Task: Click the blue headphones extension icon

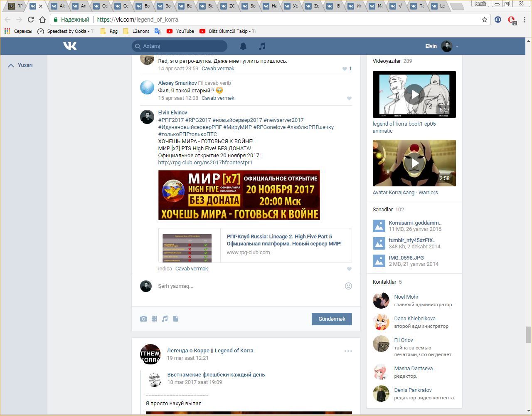Action: coord(498,20)
